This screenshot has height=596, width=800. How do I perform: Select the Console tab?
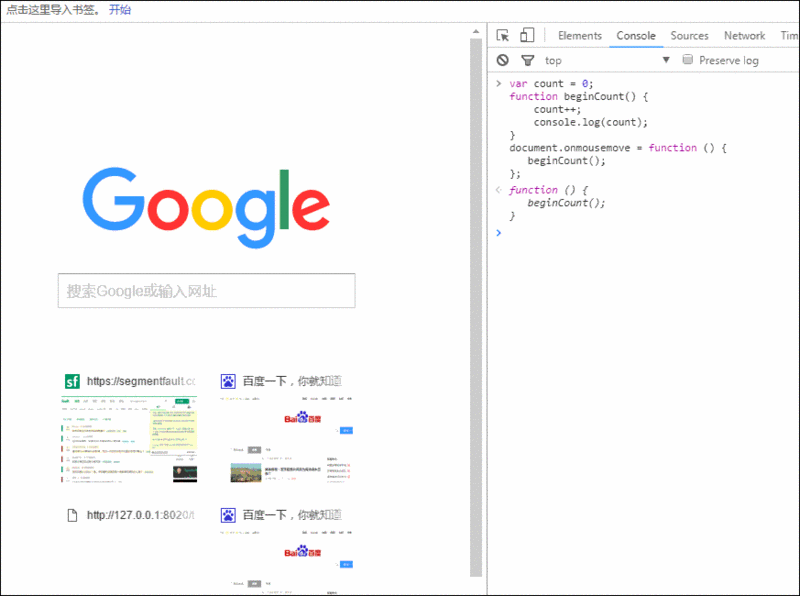click(636, 36)
